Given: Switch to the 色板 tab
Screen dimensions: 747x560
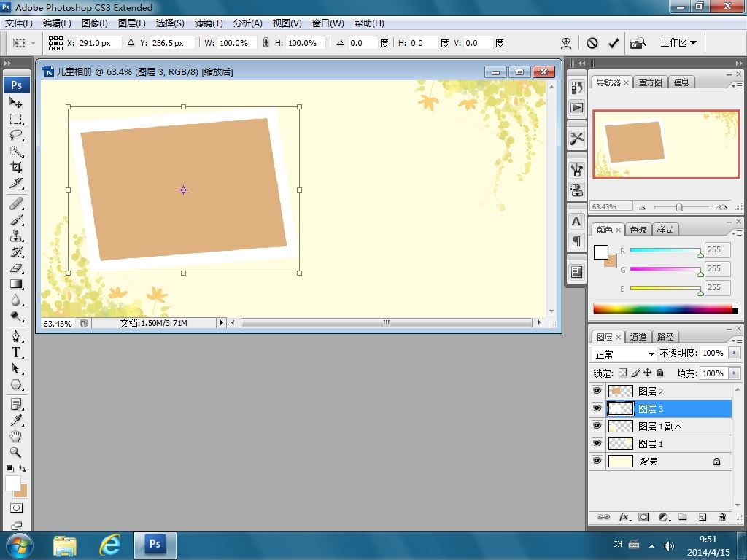Looking at the screenshot, I should (638, 230).
